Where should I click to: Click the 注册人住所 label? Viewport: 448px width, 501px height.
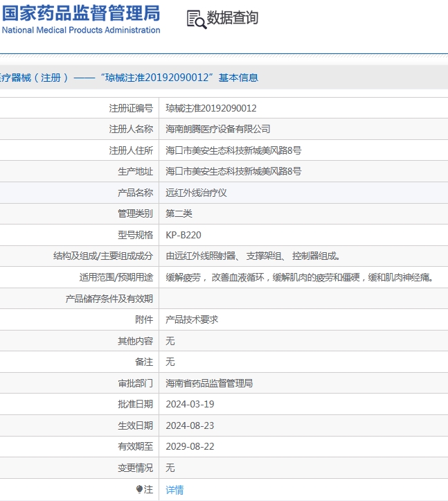131,150
